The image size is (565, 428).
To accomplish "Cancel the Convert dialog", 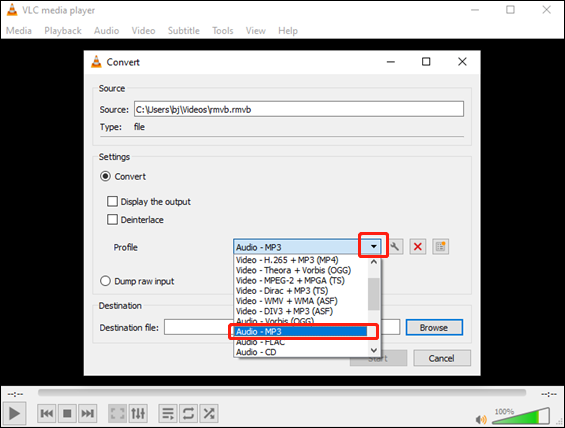I will coord(441,358).
